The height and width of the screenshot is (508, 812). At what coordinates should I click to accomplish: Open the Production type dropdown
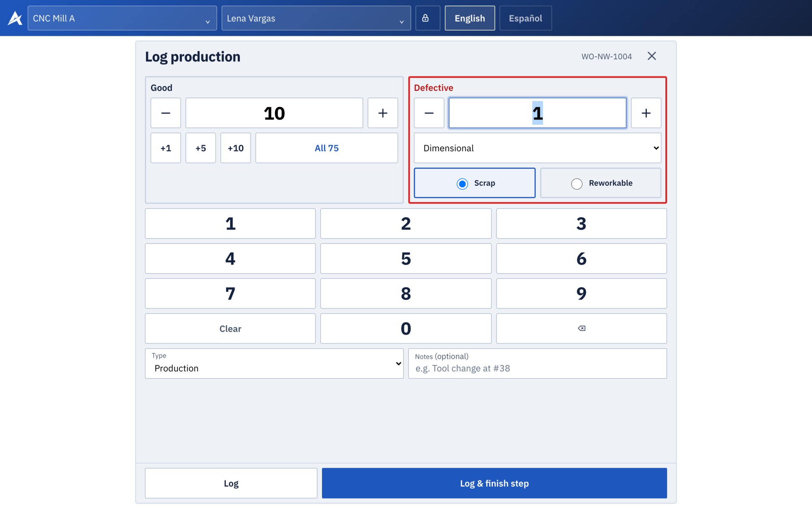pyautogui.click(x=274, y=364)
